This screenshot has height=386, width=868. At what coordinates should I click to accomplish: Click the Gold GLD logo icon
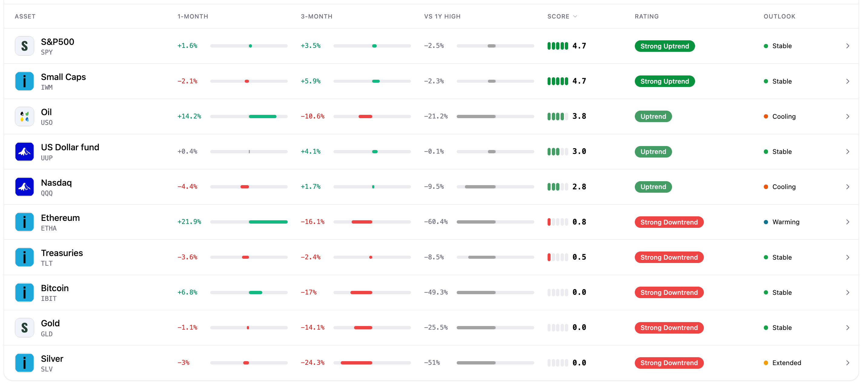pos(25,328)
